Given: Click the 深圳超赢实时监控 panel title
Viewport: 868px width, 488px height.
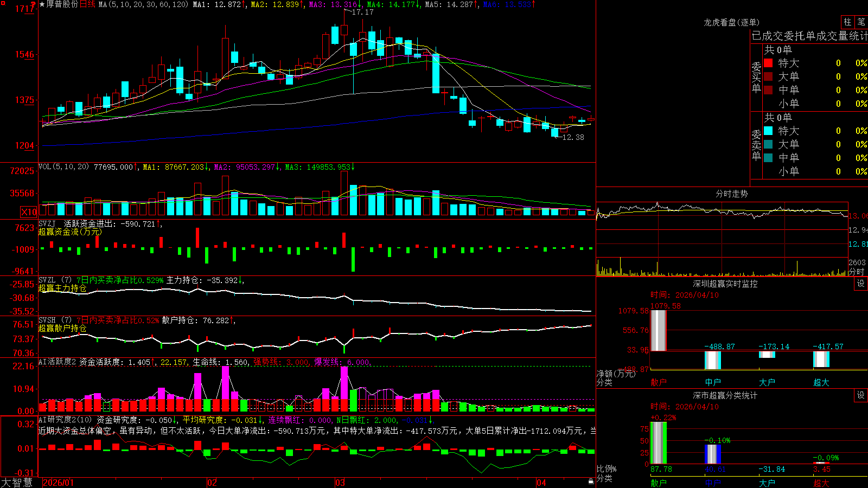Looking at the screenshot, I should pyautogui.click(x=725, y=284).
